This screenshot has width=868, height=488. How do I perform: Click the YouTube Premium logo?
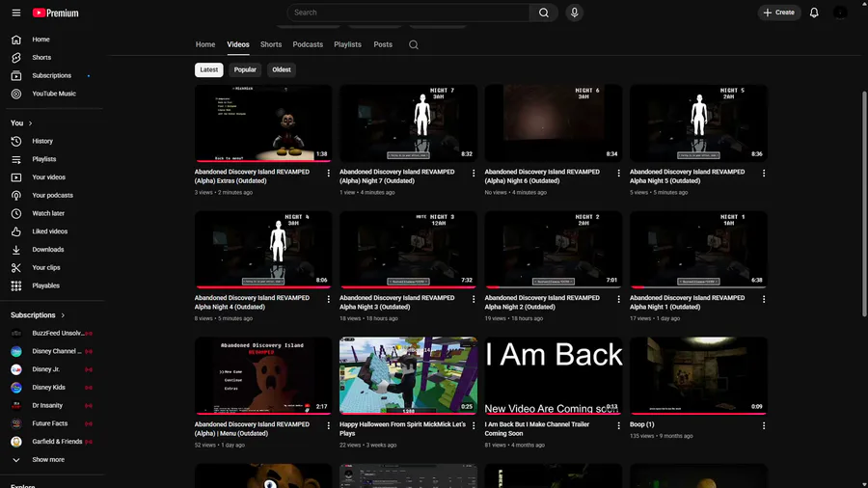click(x=55, y=13)
